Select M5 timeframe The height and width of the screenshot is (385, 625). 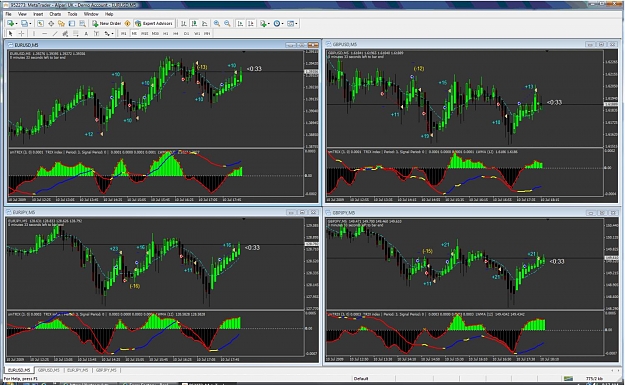[x=134, y=33]
